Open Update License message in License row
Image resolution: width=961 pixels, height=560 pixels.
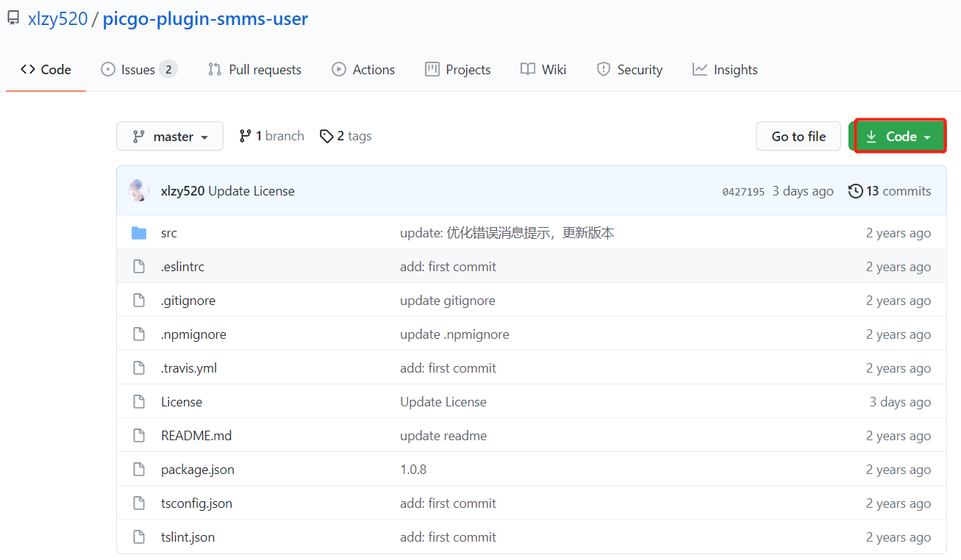coord(443,402)
